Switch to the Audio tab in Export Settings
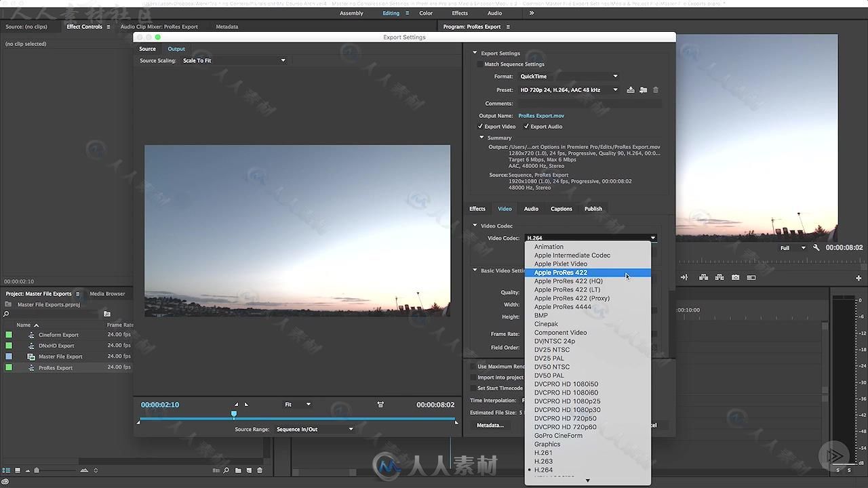 pos(531,209)
